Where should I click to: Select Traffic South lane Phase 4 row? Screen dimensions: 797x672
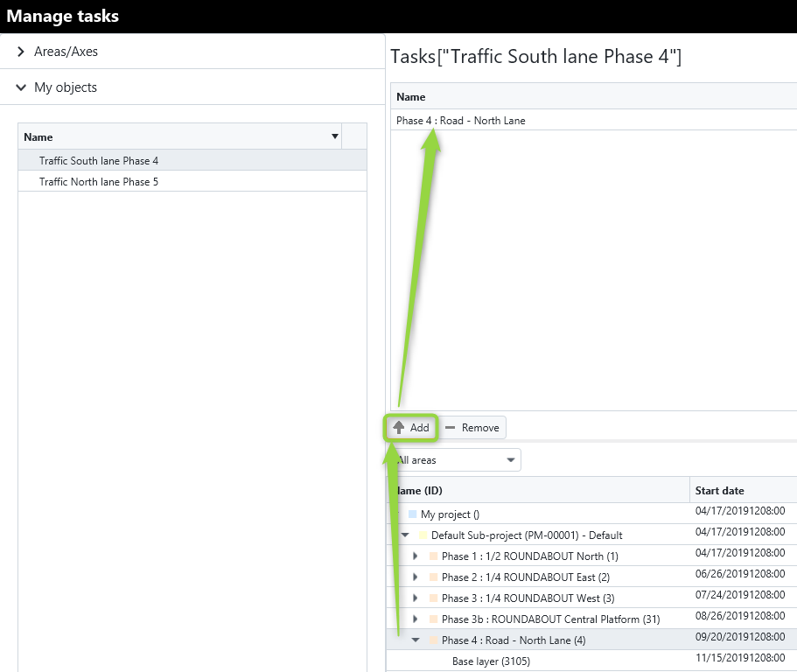tap(192, 160)
